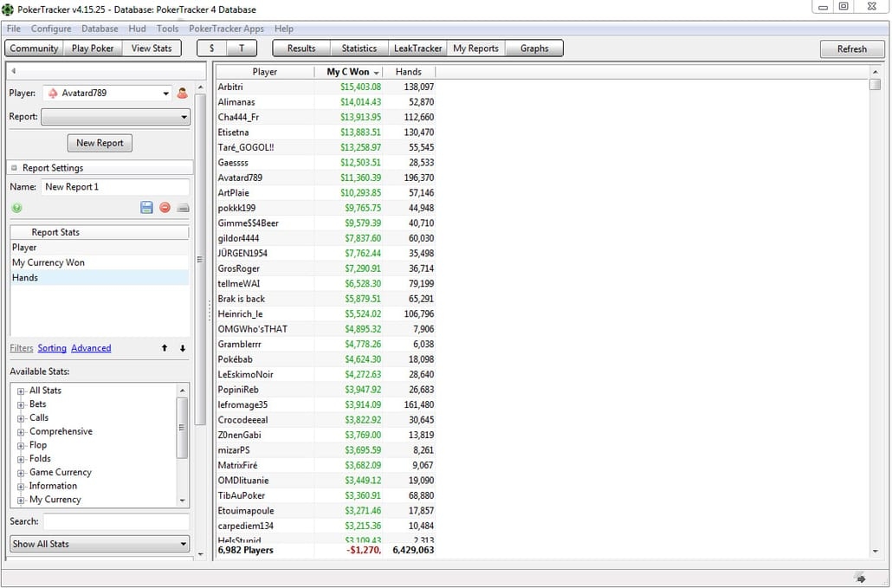892x588 pixels.
Task: Select the pokkk199 player row
Action: (326, 208)
